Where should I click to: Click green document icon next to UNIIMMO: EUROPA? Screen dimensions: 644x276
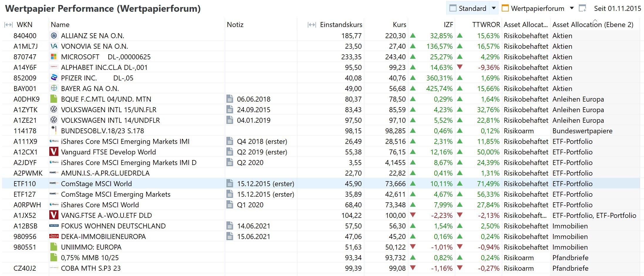(x=54, y=247)
